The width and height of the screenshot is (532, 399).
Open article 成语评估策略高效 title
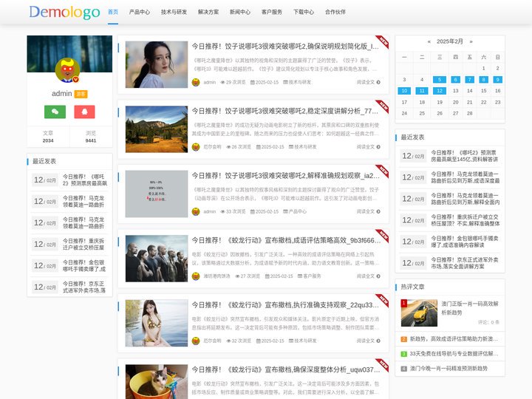coord(286,240)
